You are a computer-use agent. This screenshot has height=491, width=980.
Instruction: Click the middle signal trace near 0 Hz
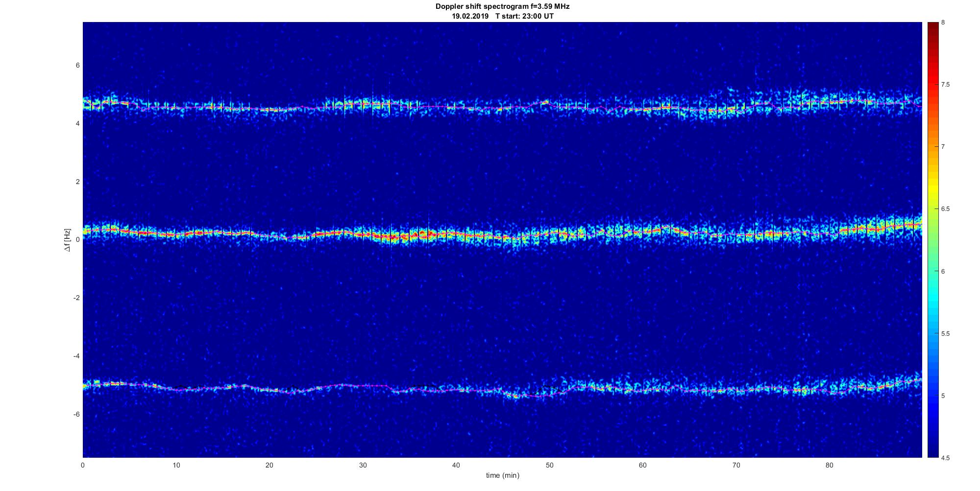502,234
